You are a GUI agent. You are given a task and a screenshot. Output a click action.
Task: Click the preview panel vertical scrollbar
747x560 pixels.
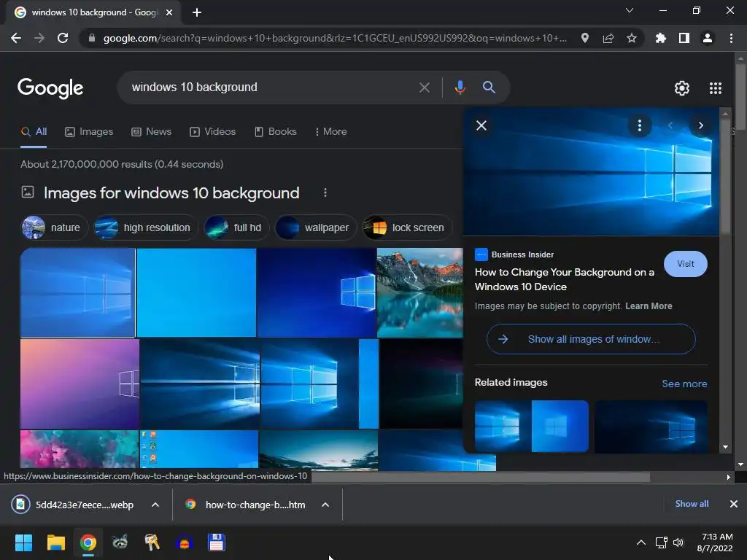click(725, 176)
